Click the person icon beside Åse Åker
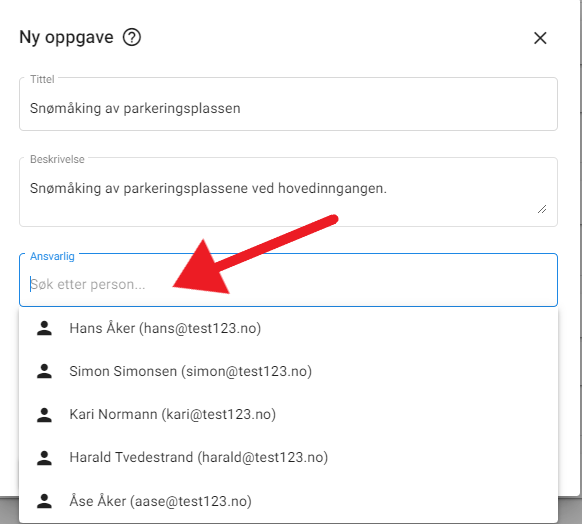The width and height of the screenshot is (582, 524). (x=44, y=501)
